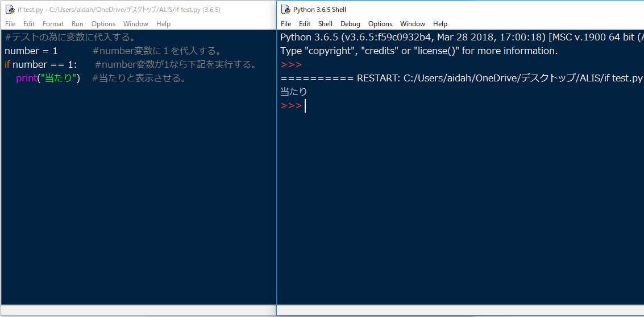Open the Help menu in the editor window

coord(163,24)
